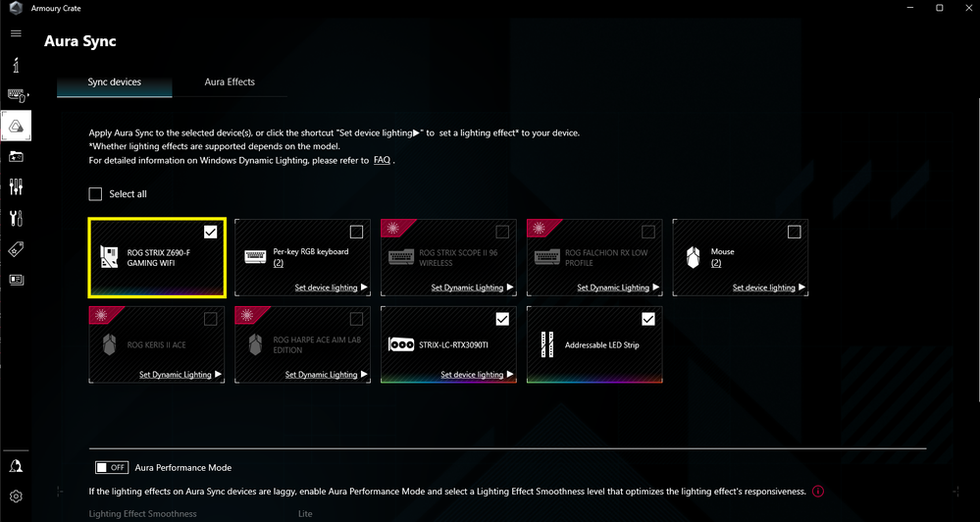
Task: Click the Mouse device icon
Action: [x=693, y=257]
